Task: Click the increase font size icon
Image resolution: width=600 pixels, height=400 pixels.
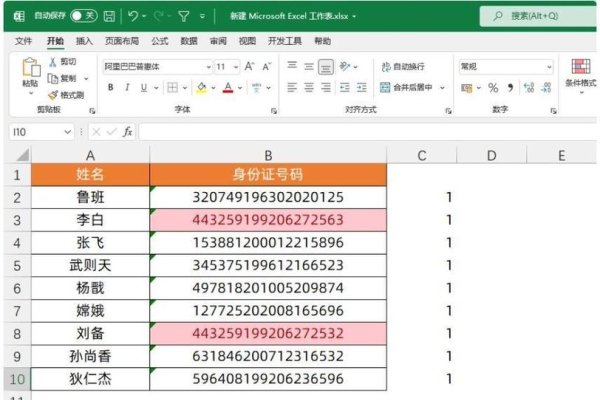Action: click(249, 67)
